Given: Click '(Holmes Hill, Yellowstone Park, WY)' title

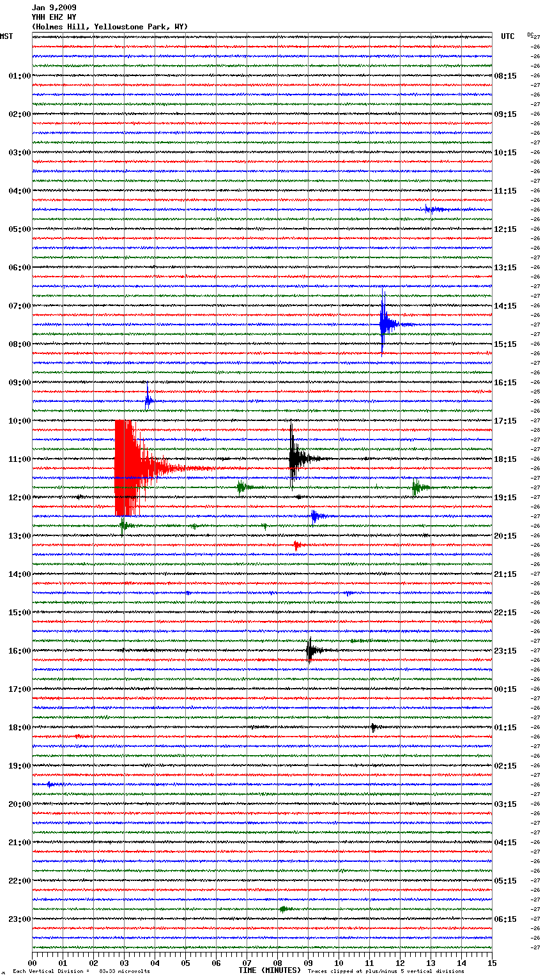Looking at the screenshot, I should tap(110, 27).
